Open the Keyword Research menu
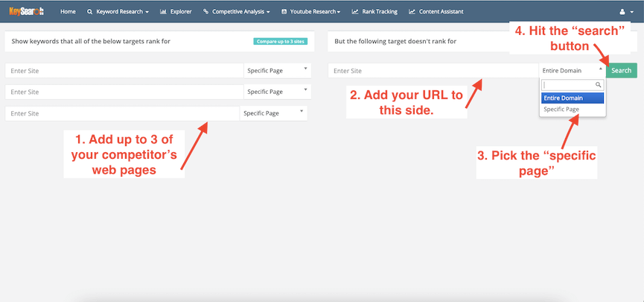 click(x=118, y=11)
